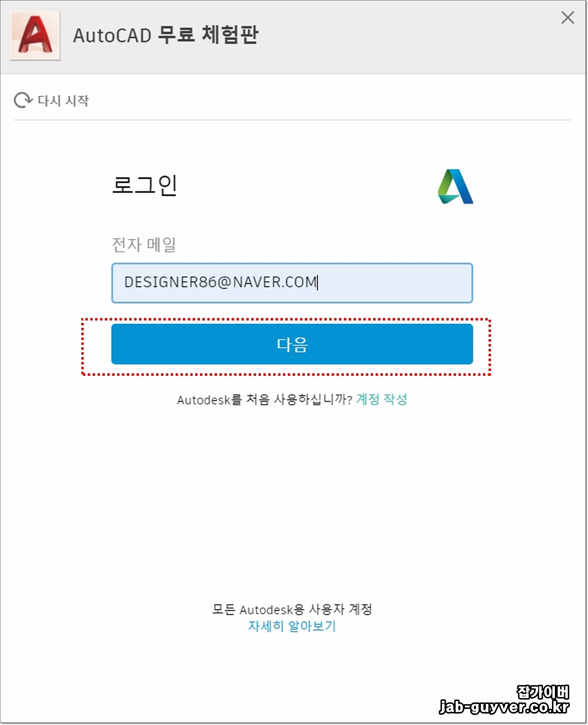Click the 로그인 heading text
Image resolution: width=588 pixels, height=725 pixels.
tap(144, 185)
